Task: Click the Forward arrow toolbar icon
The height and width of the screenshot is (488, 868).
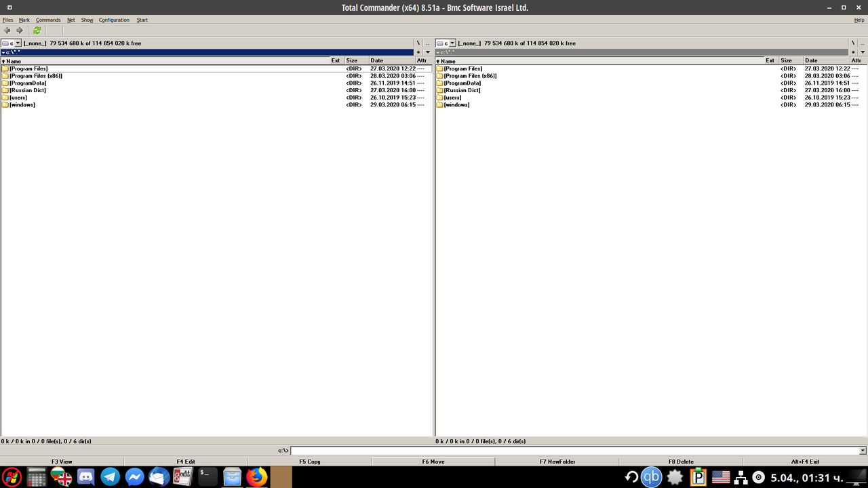Action: [x=20, y=30]
